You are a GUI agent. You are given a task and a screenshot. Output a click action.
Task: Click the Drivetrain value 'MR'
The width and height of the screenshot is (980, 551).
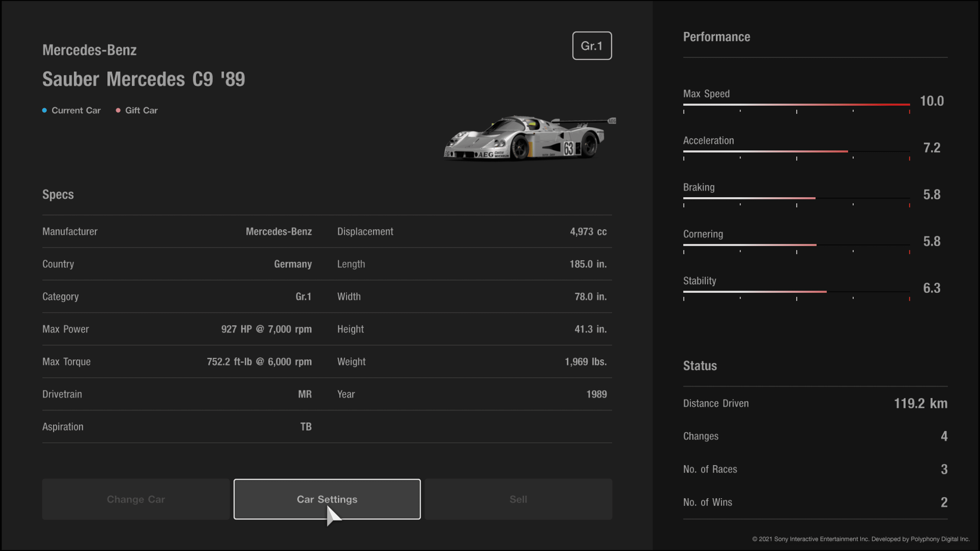click(x=305, y=394)
